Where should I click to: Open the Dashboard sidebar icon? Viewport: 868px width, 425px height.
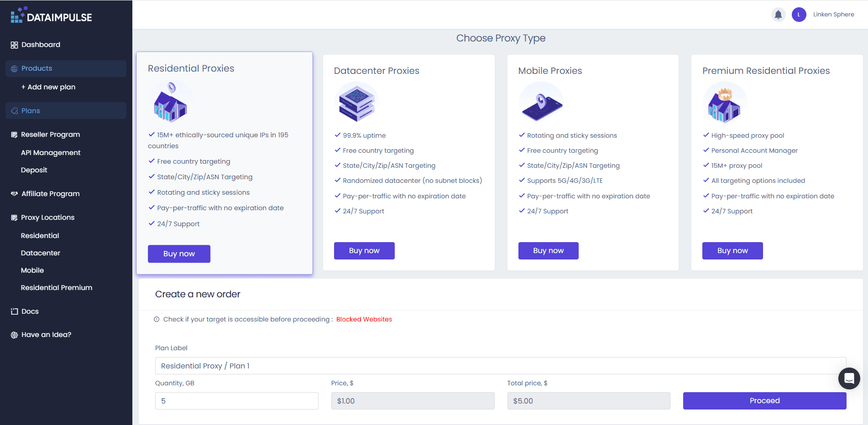[13, 44]
